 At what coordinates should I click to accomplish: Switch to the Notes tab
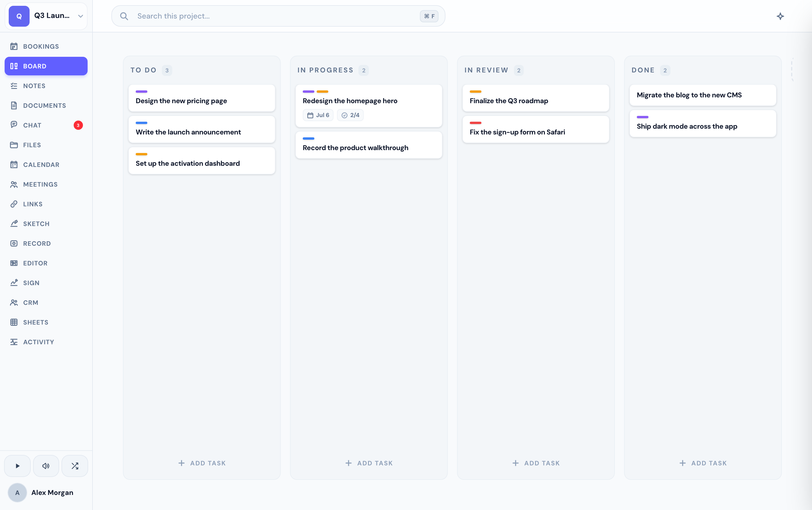tap(46, 85)
